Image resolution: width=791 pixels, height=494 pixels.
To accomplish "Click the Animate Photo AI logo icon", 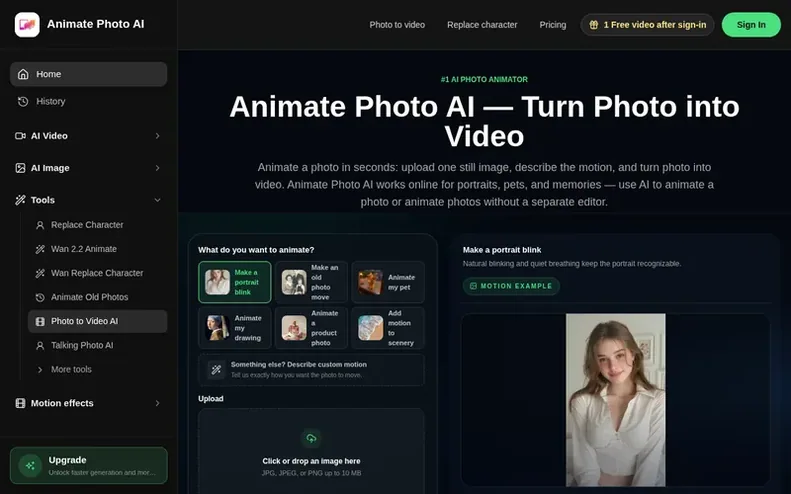I will click(27, 25).
